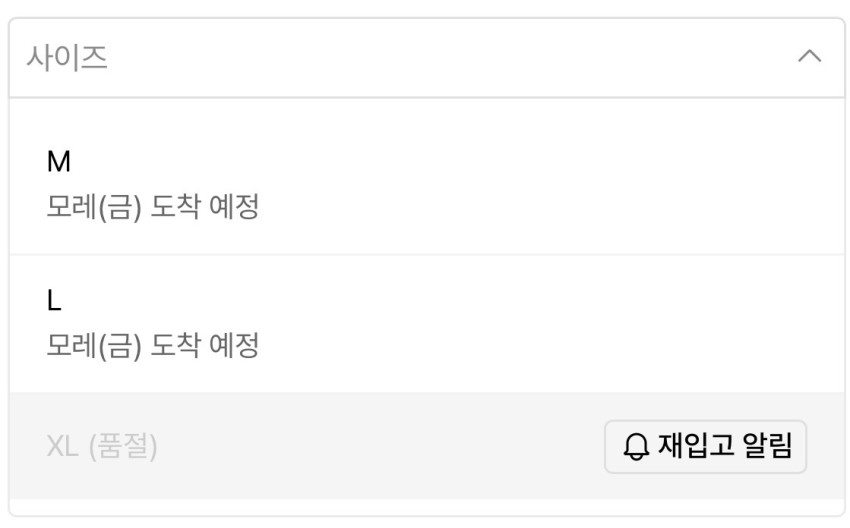Click the 사이즈 dropdown header
This screenshot has width=850, height=528.
[425, 57]
